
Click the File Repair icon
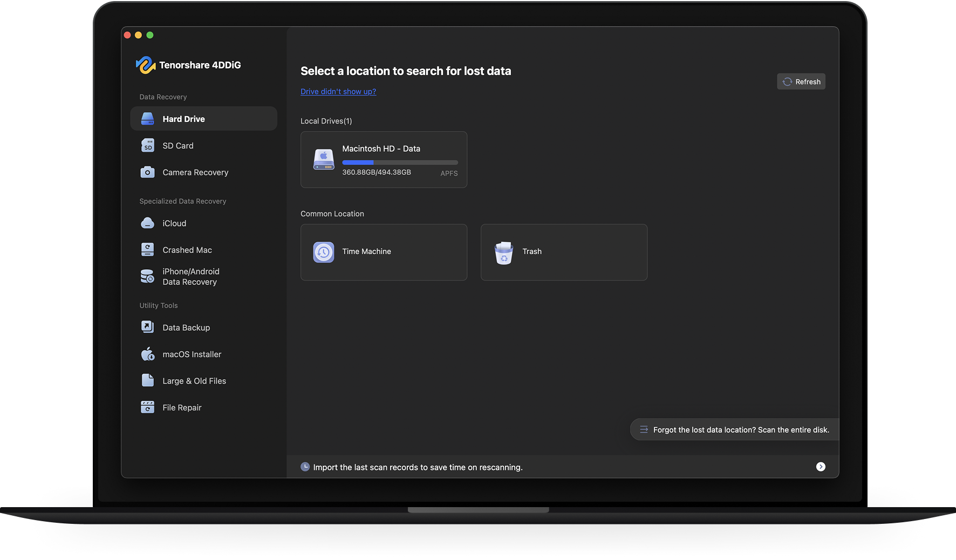(147, 407)
